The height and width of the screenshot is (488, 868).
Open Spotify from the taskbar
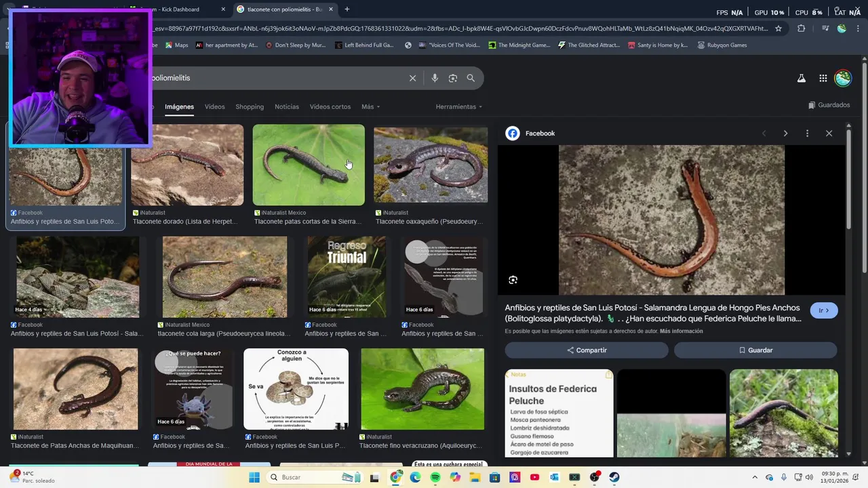pyautogui.click(x=435, y=477)
